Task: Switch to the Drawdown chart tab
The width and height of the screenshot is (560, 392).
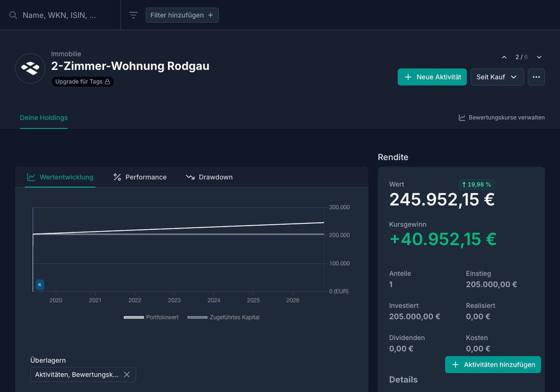Action: click(x=209, y=177)
